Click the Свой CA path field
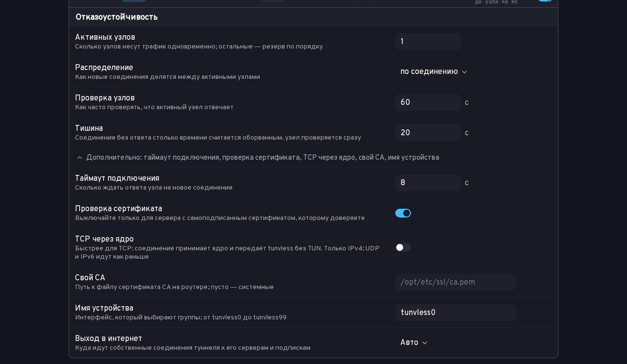 click(456, 282)
